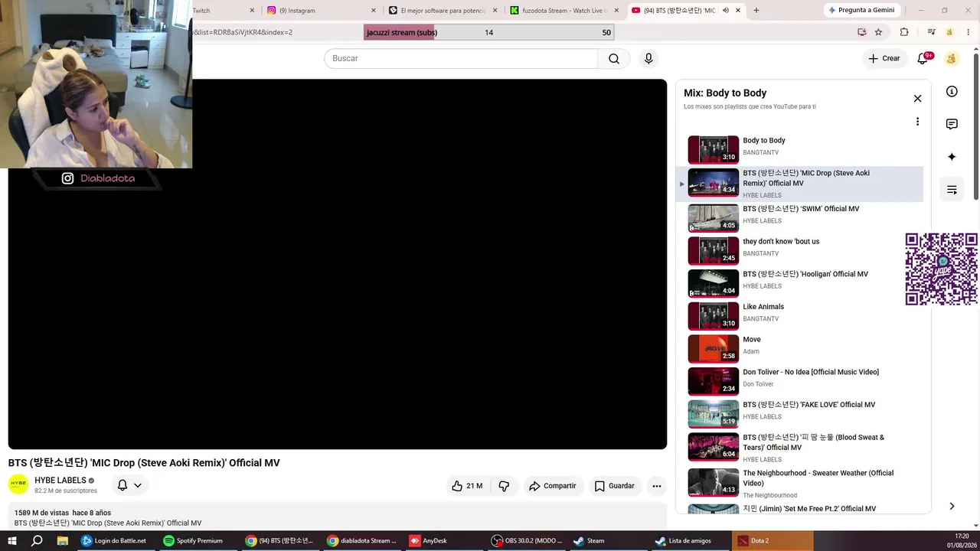Like the MIC Drop video
The image size is (980, 551).
click(466, 486)
